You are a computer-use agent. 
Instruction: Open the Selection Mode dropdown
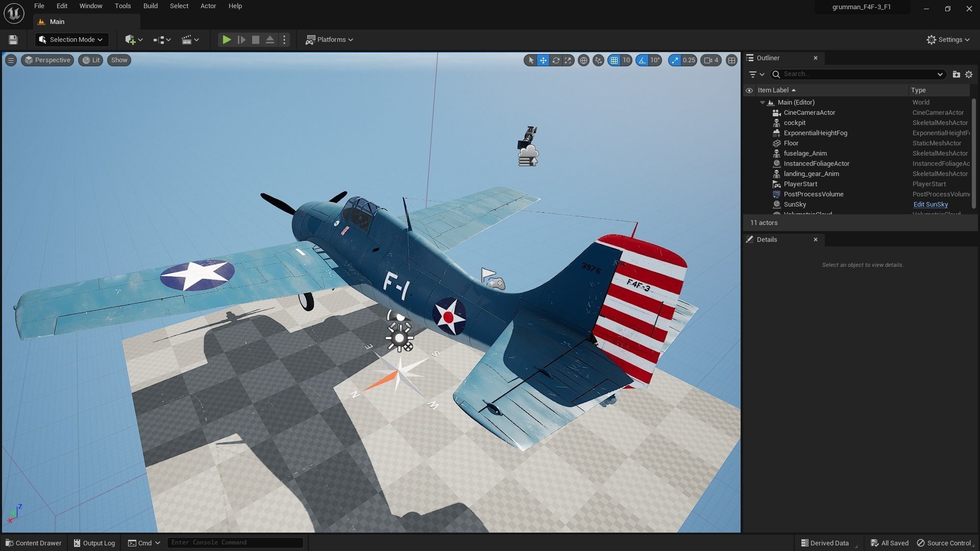(x=71, y=40)
